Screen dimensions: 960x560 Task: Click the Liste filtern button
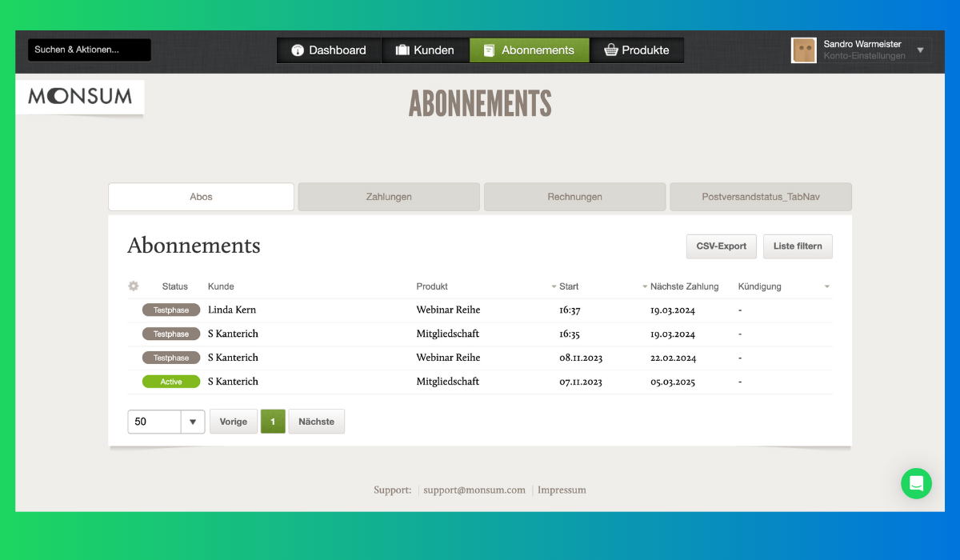point(798,246)
